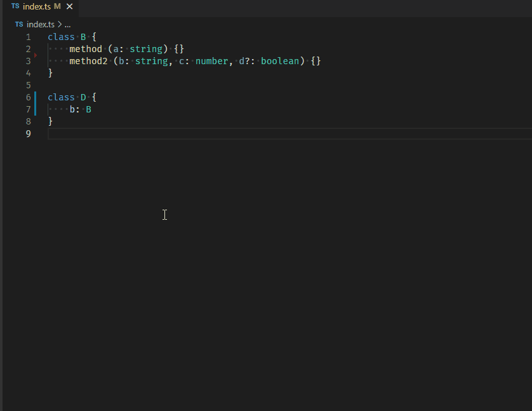
Task: Select the index.ts editor tab
Action: pos(41,6)
